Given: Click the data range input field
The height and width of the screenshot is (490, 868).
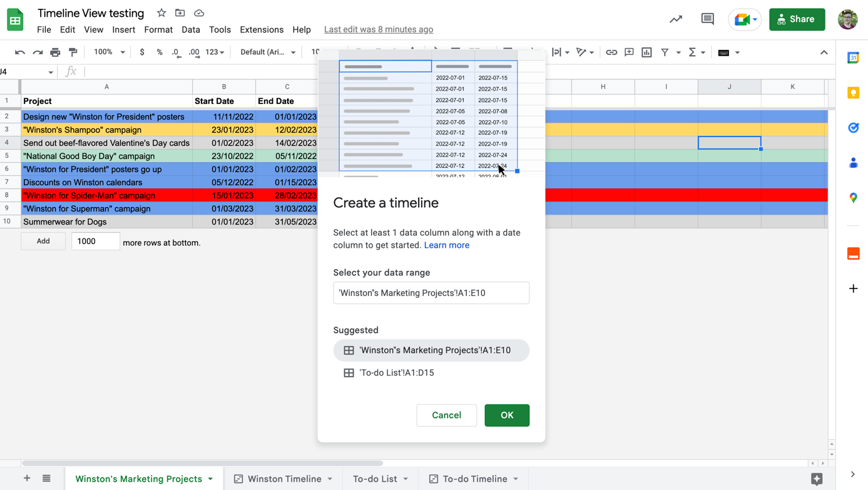Looking at the screenshot, I should (x=431, y=293).
